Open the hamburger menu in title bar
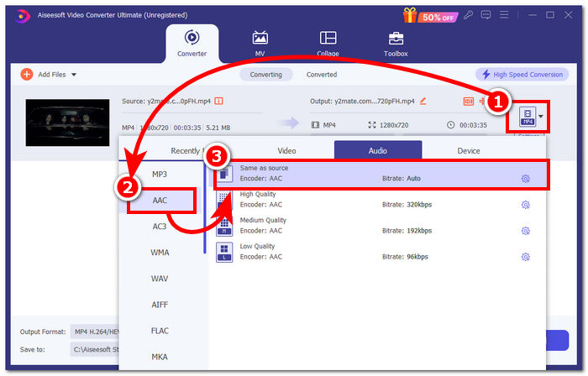 point(504,15)
